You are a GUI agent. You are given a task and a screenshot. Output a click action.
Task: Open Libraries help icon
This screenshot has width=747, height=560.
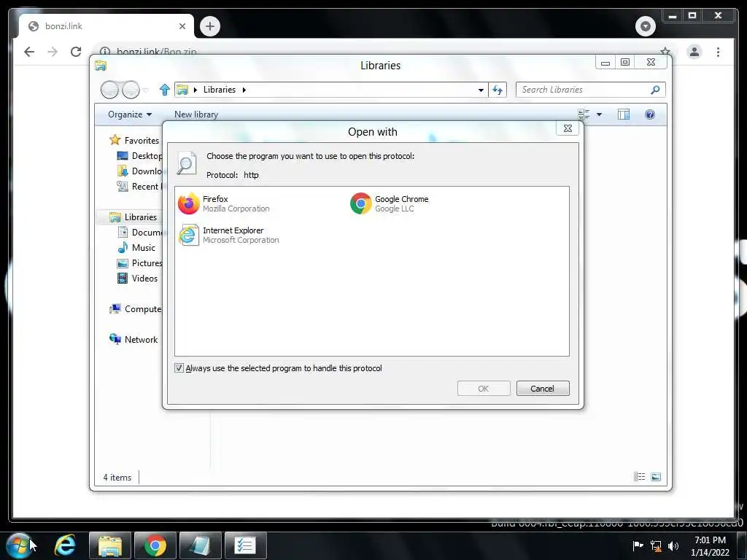point(650,114)
